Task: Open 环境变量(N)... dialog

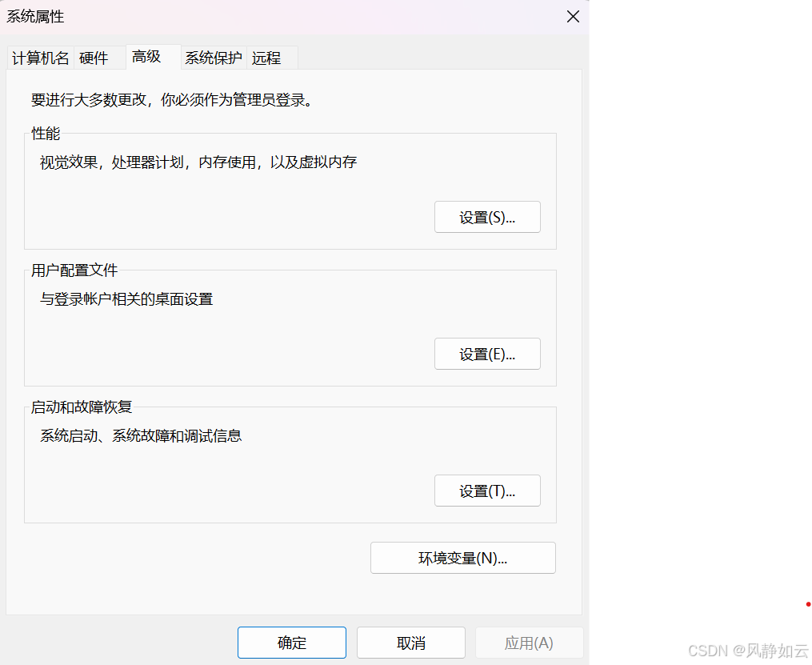Action: point(462,559)
